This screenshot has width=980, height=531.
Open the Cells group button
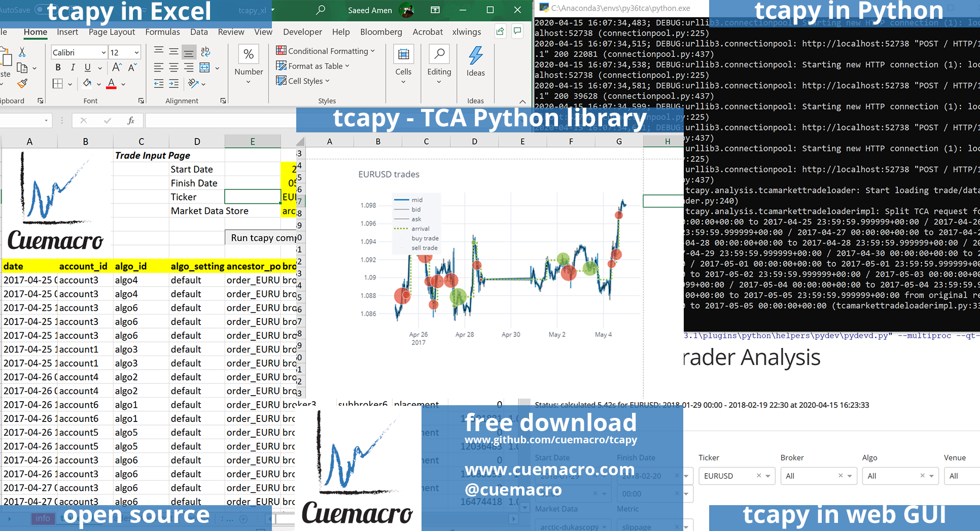coord(403,65)
